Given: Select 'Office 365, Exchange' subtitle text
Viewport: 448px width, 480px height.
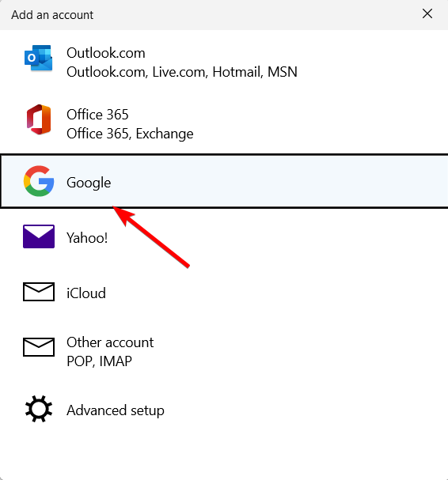Looking at the screenshot, I should pos(130,134).
